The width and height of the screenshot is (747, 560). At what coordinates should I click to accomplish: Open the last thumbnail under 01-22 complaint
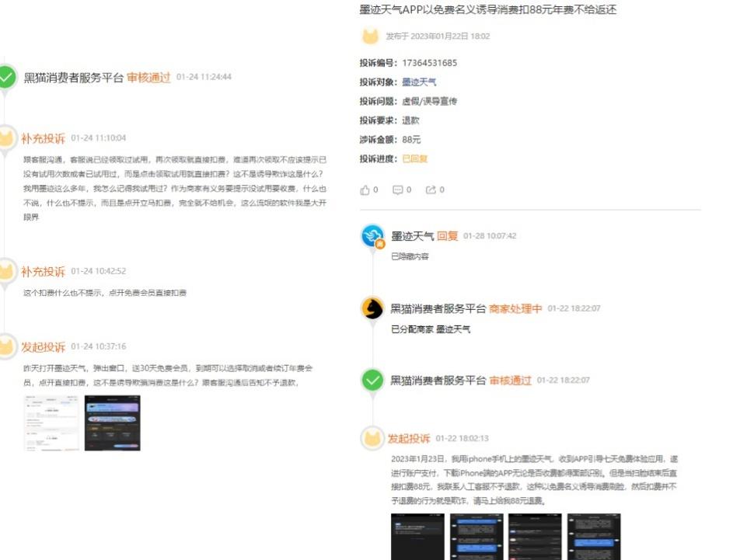pyautogui.click(x=594, y=536)
